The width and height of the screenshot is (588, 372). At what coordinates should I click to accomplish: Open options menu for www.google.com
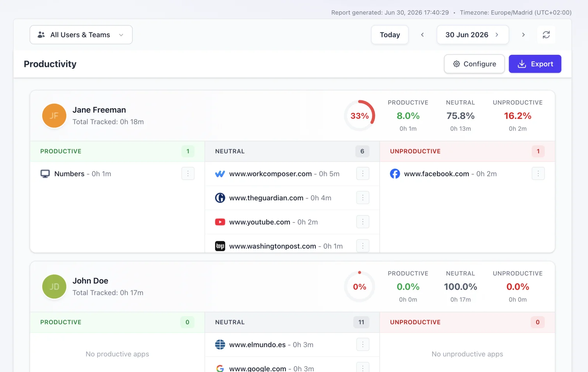tap(363, 368)
